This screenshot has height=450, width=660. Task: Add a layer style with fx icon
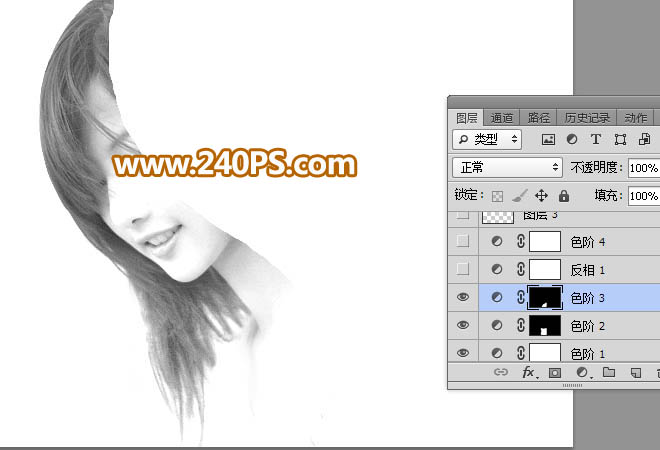click(x=529, y=373)
